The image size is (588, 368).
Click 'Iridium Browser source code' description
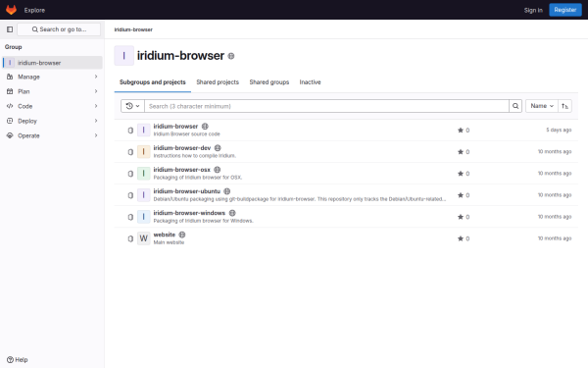pyautogui.click(x=187, y=134)
